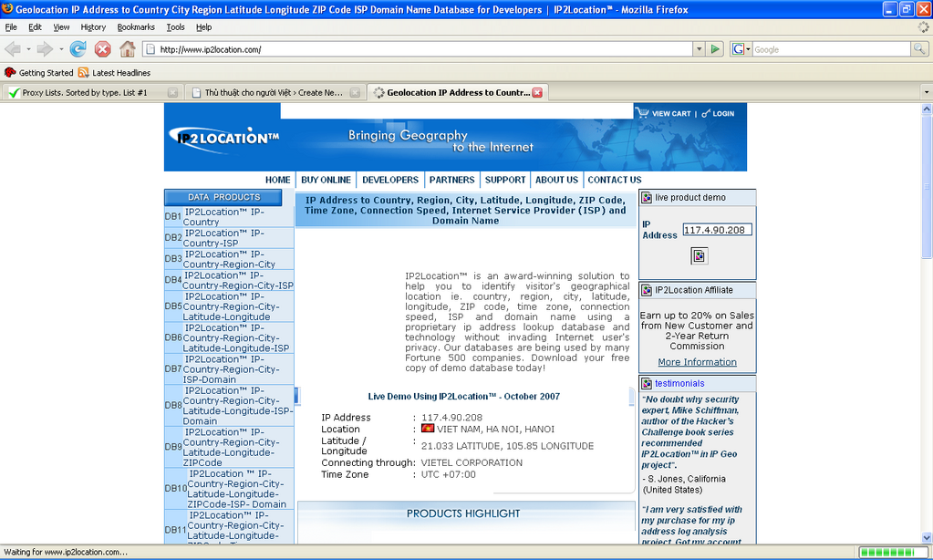
Task: Open the list all tabs dropdown
Action: coord(926,92)
